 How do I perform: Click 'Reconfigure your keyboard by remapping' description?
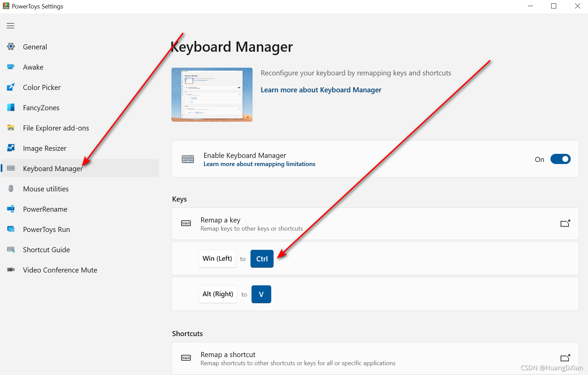(356, 73)
